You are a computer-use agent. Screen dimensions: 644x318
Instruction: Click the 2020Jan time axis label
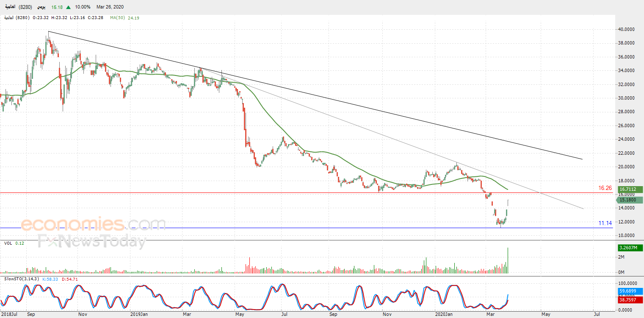(444, 315)
